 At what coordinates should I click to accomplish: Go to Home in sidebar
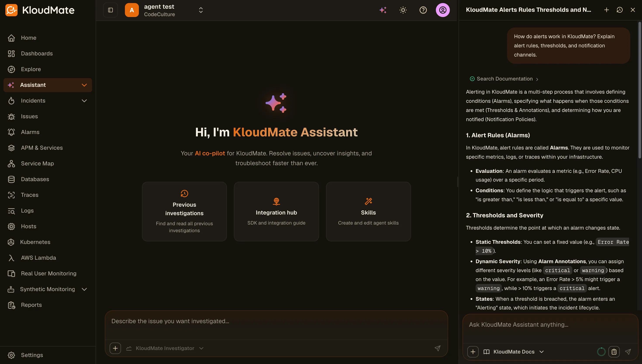pos(48,38)
